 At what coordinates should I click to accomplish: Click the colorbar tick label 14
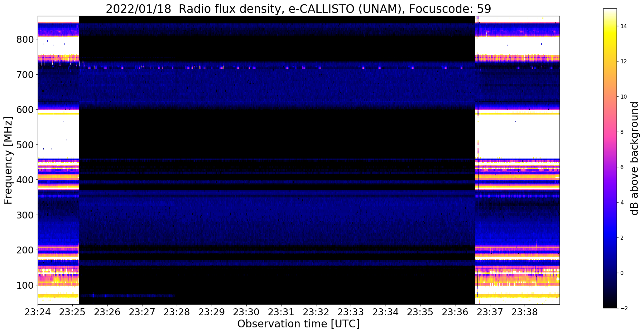[x=624, y=26]
